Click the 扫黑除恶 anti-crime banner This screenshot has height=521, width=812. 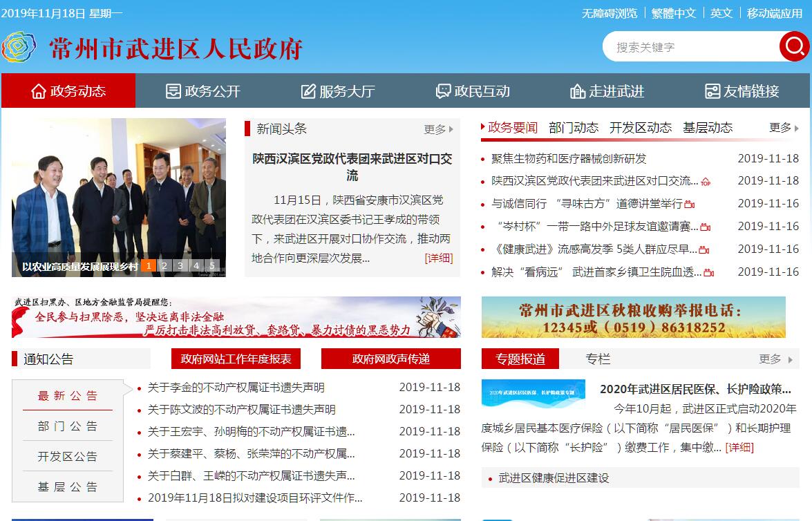coord(236,317)
